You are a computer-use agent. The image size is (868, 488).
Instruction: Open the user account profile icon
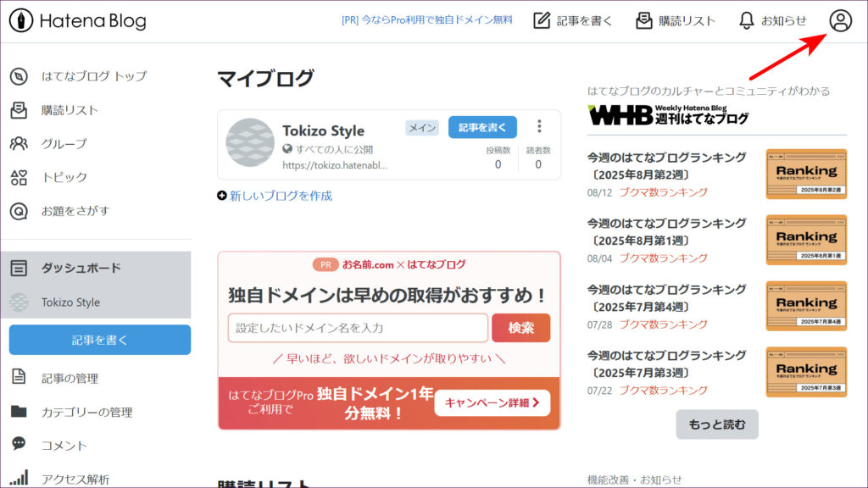click(840, 21)
